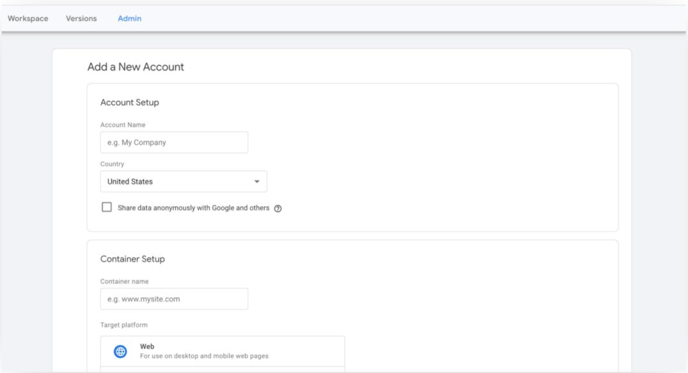Click the Target platform label
The width and height of the screenshot is (688, 373).
coord(124,325)
